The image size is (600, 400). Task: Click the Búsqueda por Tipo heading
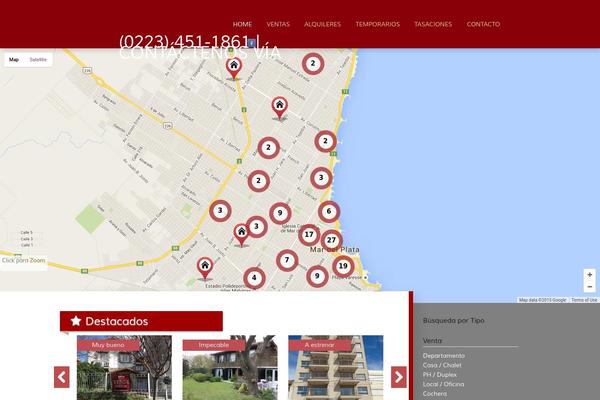(x=453, y=320)
